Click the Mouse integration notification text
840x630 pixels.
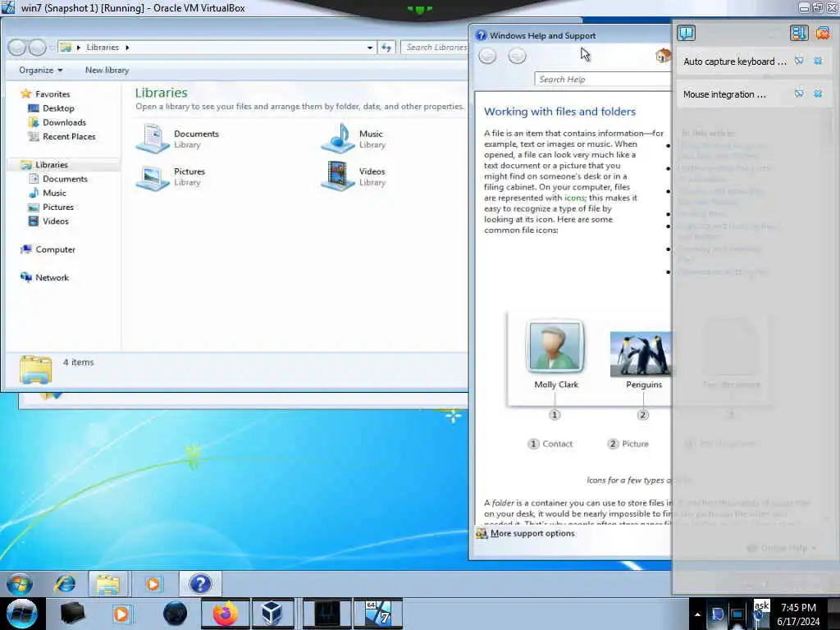tap(724, 94)
